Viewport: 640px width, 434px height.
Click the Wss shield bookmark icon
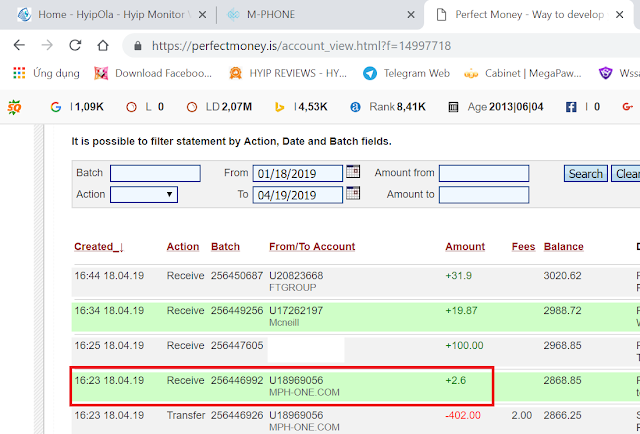coord(605,73)
